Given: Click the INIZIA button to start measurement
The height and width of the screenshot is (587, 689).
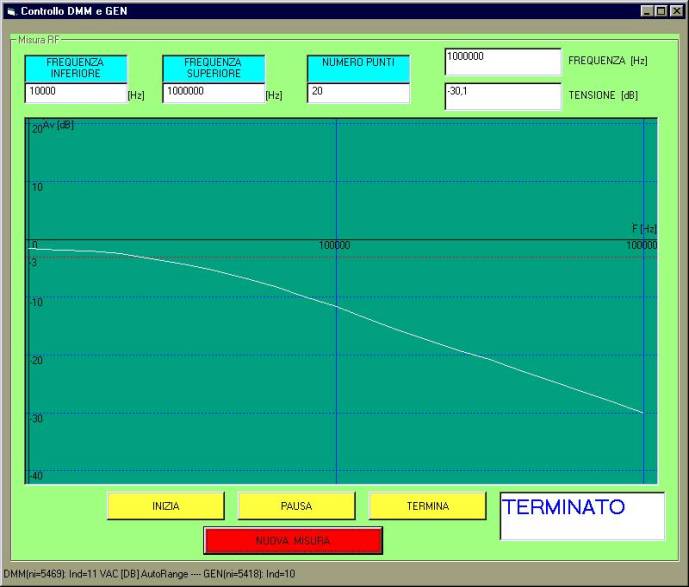Looking at the screenshot, I should click(x=165, y=506).
